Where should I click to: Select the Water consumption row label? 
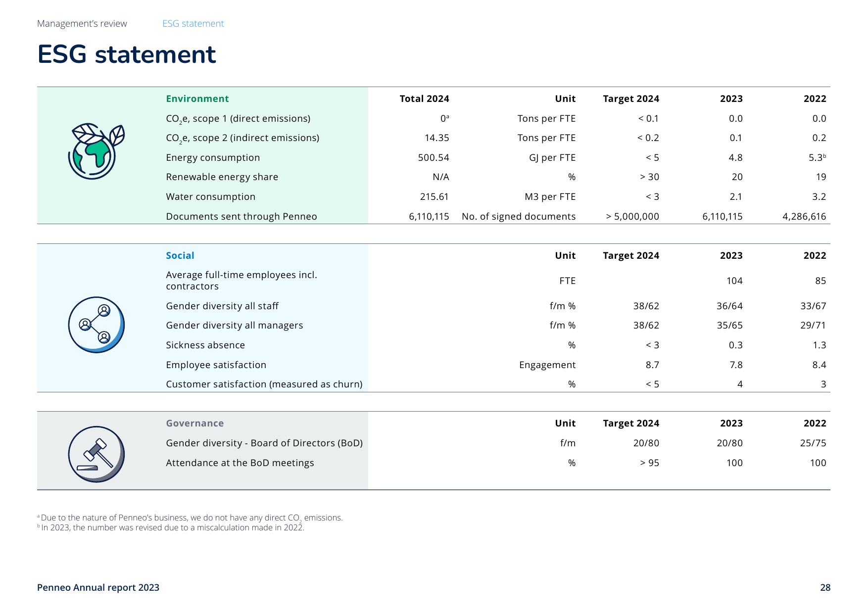pos(211,196)
